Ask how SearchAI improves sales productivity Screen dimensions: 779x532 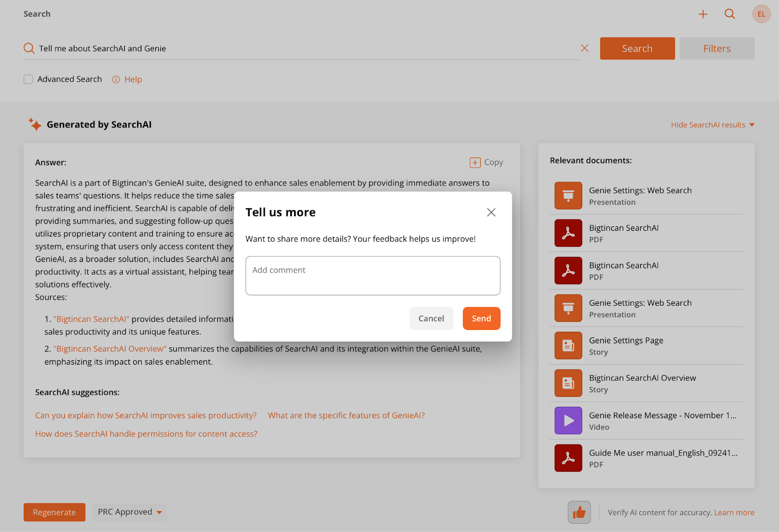(146, 416)
